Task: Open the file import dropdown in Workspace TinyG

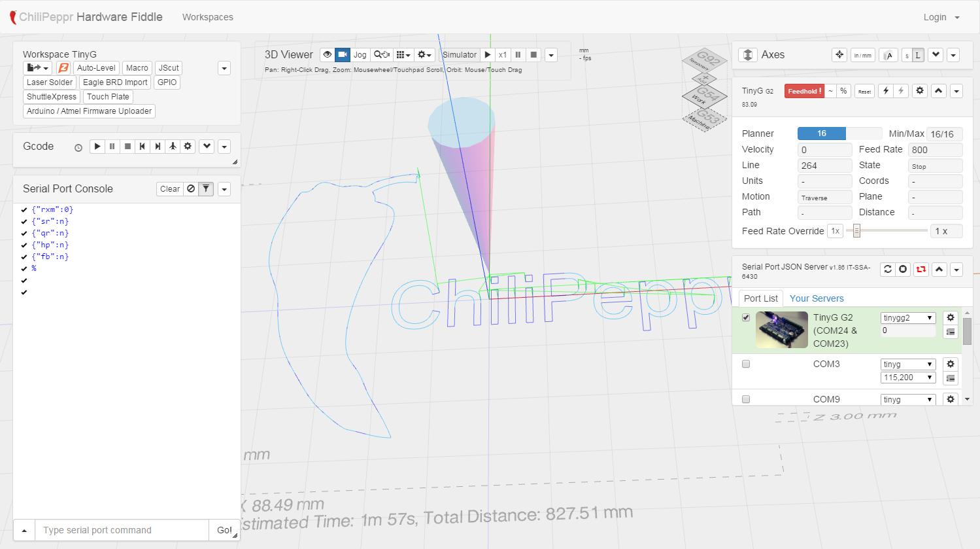Action: tap(38, 68)
